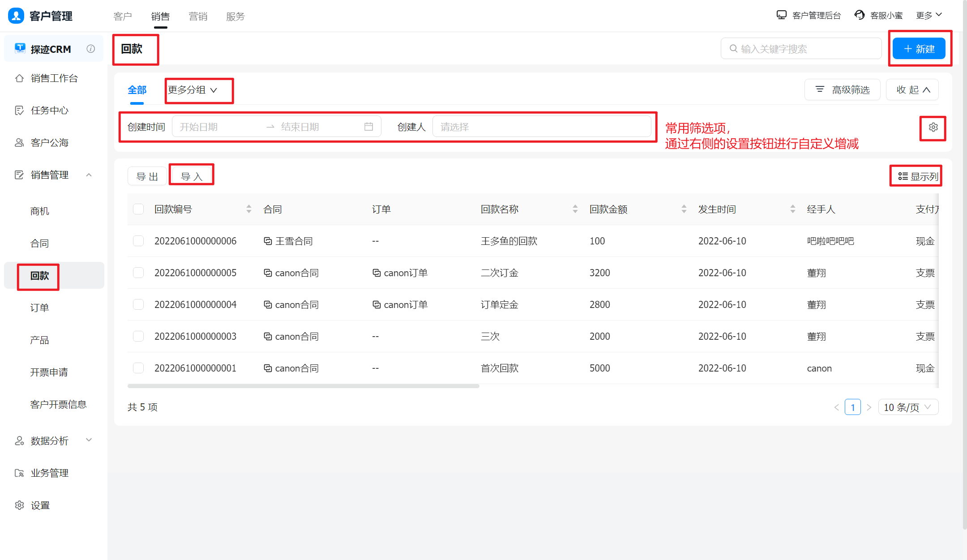Viewport: 967px width, 560px height.
Task: Open the 王雪合同 contract link icon
Action: point(268,241)
